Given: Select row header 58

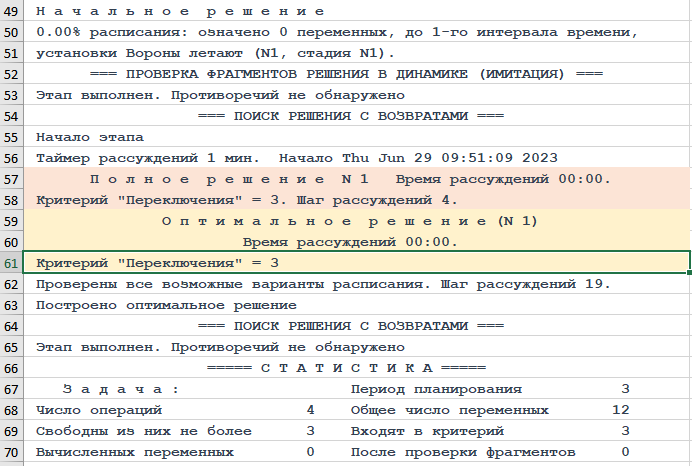Looking at the screenshot, I should click(12, 200).
